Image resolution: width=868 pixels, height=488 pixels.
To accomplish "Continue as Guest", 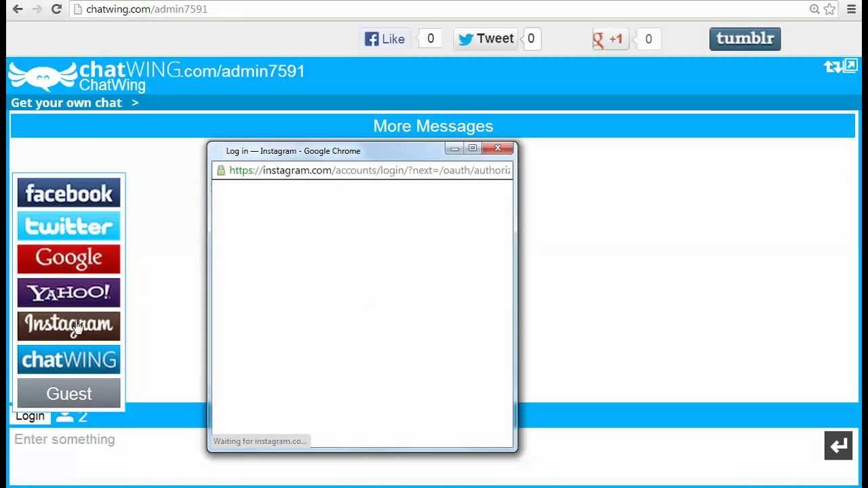I will click(x=68, y=393).
